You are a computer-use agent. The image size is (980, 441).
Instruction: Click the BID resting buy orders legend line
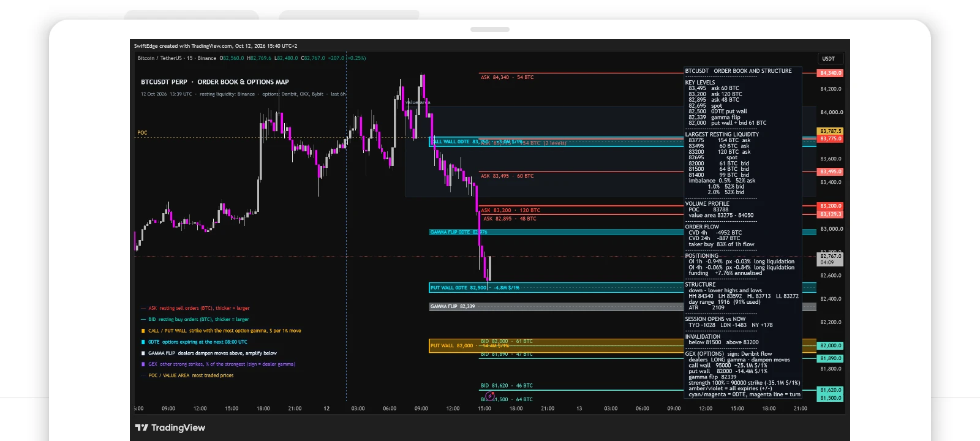[195, 319]
